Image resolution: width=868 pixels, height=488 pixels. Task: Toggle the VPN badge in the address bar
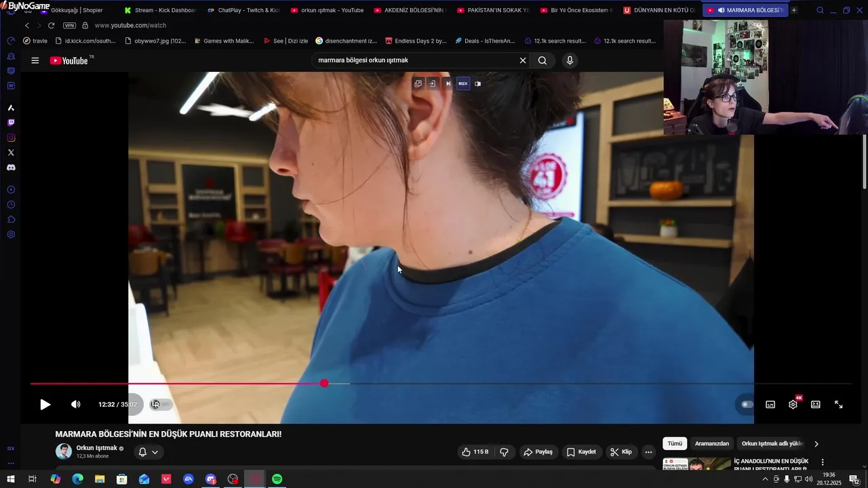tap(69, 25)
